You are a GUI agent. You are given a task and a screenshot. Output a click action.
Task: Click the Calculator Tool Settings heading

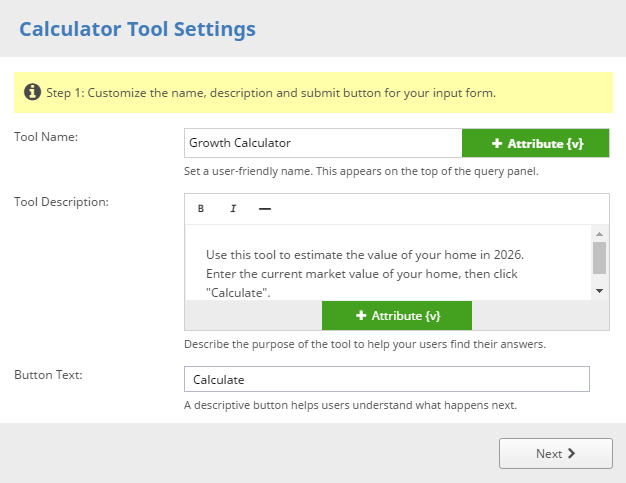pyautogui.click(x=137, y=29)
